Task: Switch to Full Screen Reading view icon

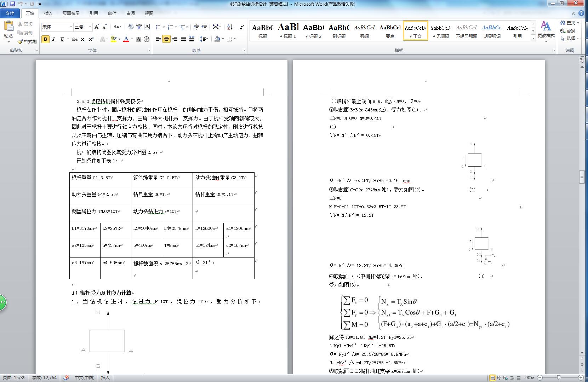Action: click(499, 378)
